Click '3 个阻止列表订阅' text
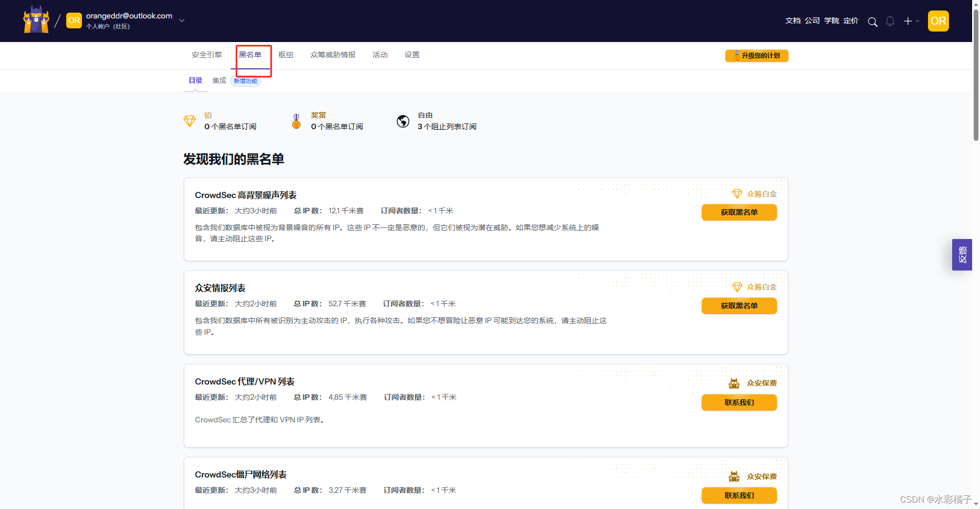980x509 pixels. tap(447, 127)
